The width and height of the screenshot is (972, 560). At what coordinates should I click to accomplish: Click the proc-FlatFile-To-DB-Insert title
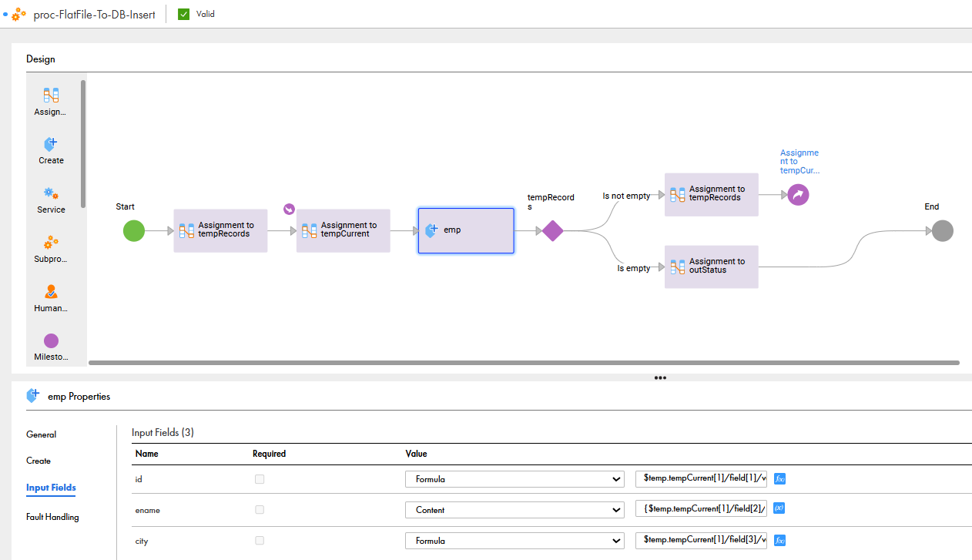tap(96, 14)
